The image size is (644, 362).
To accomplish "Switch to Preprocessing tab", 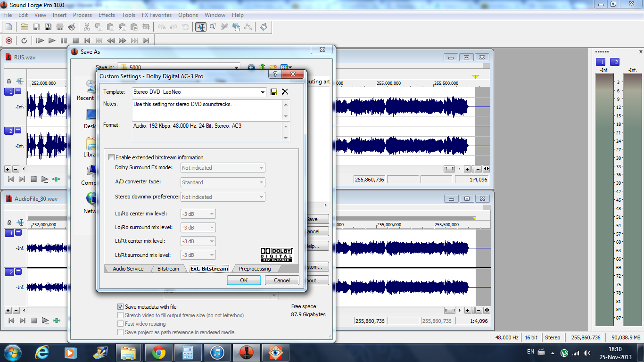I will (255, 269).
